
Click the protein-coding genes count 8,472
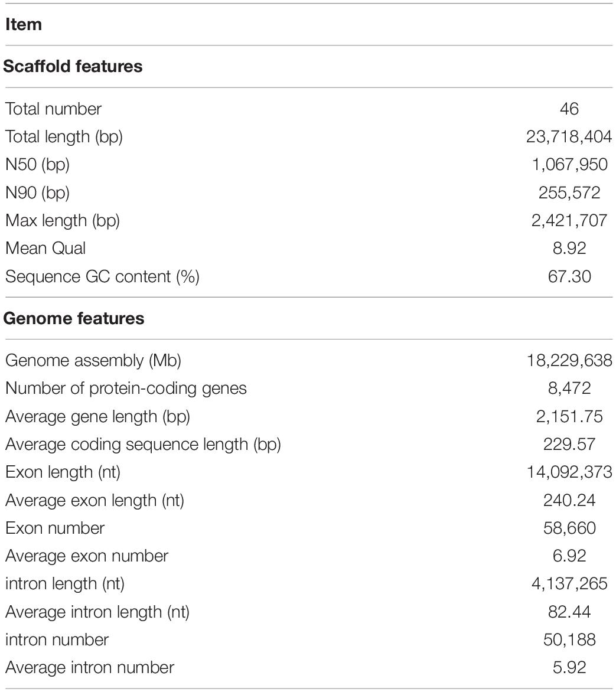[569, 389]
